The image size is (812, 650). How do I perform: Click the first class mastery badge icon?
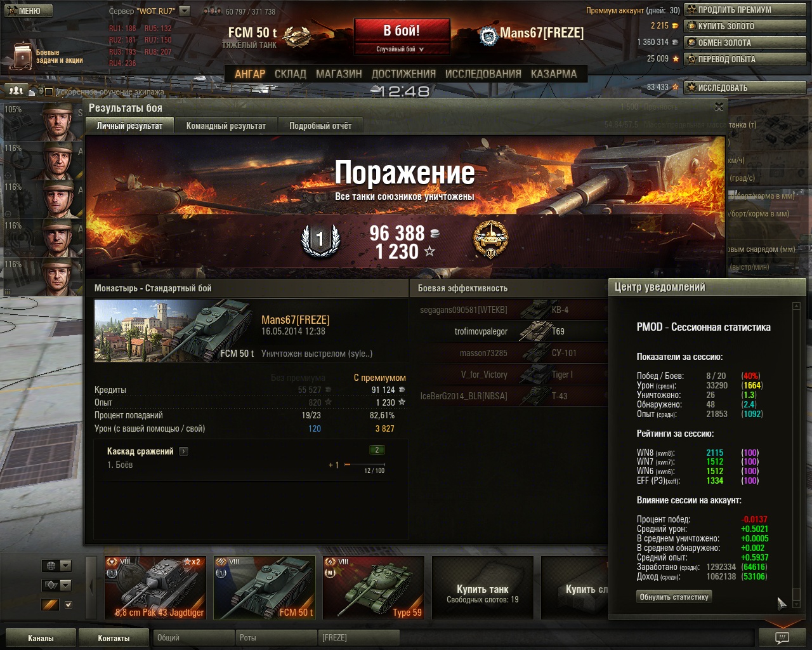coord(320,240)
